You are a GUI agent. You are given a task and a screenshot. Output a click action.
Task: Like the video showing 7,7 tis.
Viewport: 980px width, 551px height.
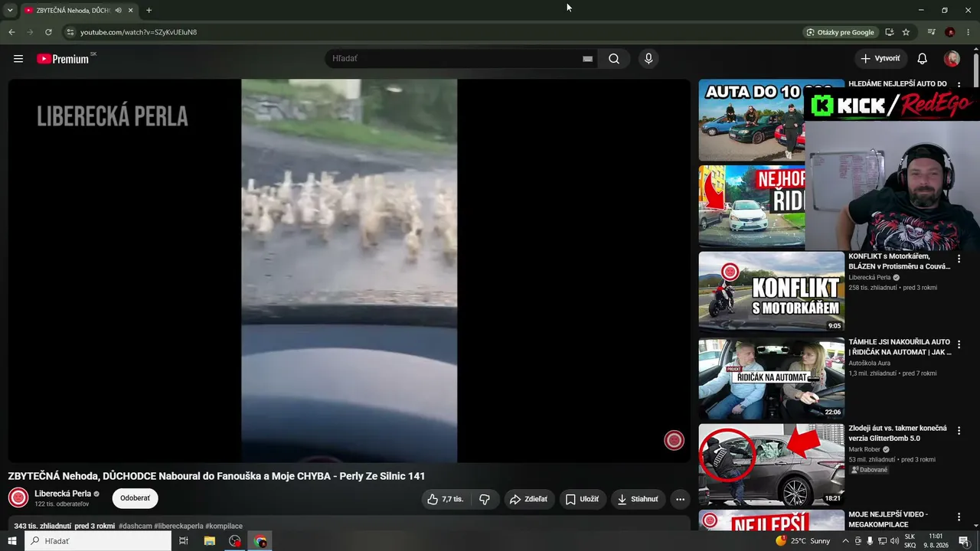tap(446, 499)
